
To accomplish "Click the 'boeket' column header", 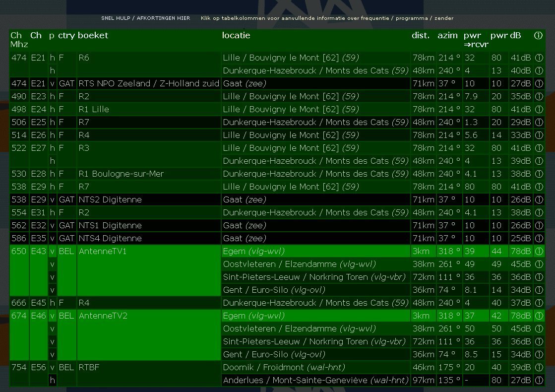I will [x=93, y=35].
